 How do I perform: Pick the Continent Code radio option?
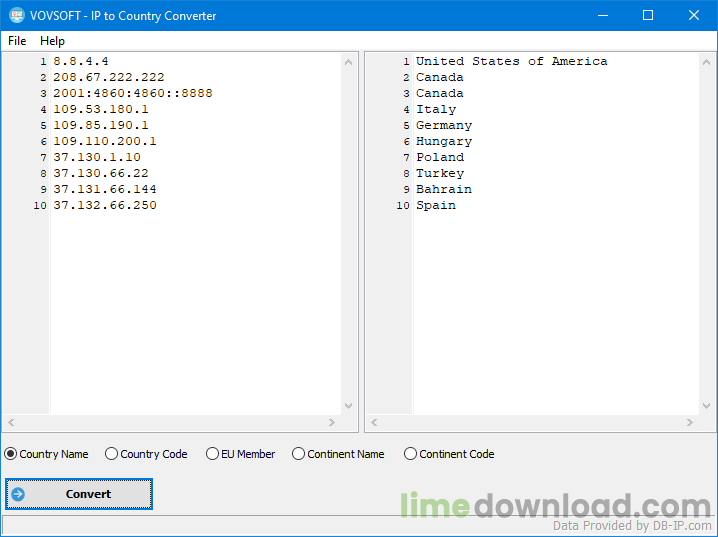point(449,454)
